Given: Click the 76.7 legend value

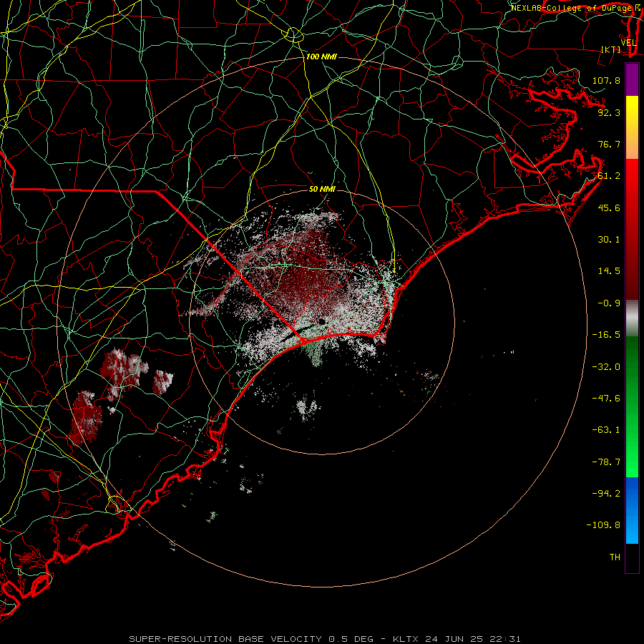Looking at the screenshot, I should coord(609,144).
